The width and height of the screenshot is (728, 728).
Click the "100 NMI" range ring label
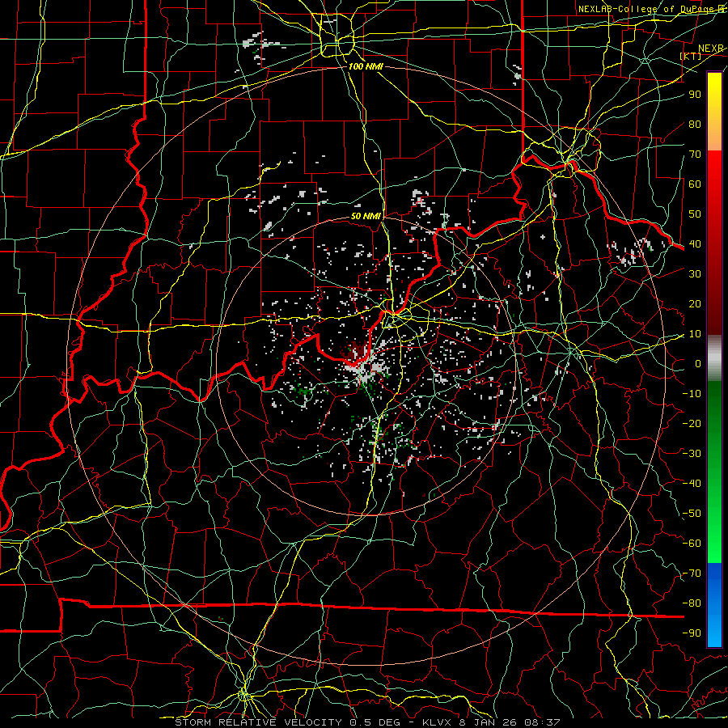[366, 66]
